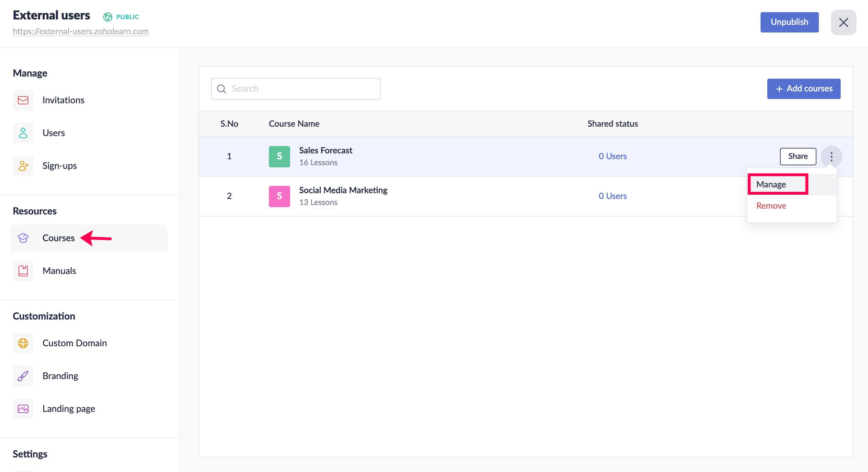The height and width of the screenshot is (472, 868).
Task: Click the Add courses button
Action: point(803,89)
